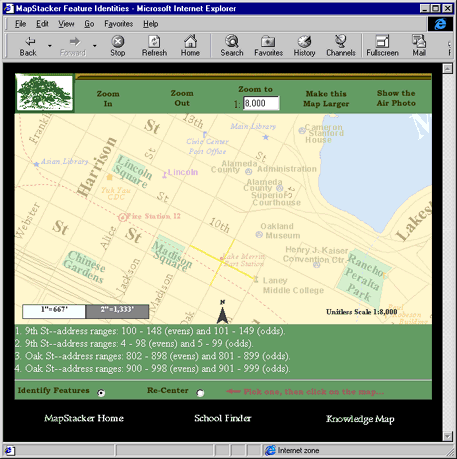Open the Favorites menu in the menu bar

point(118,24)
